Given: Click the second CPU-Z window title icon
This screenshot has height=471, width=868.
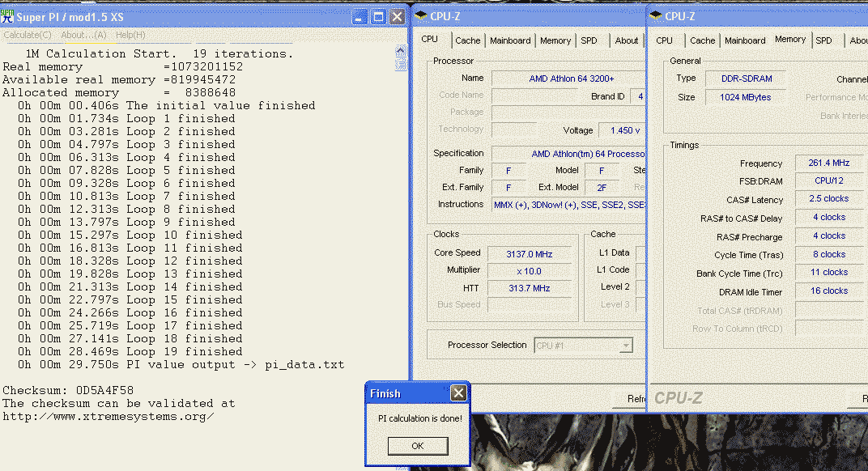Looking at the screenshot, I should pyautogui.click(x=657, y=16).
